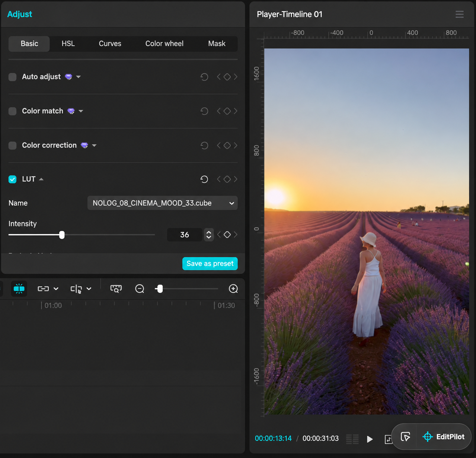Click the 01:00 mark on timeline ruler
476x458 pixels.
pyautogui.click(x=53, y=305)
